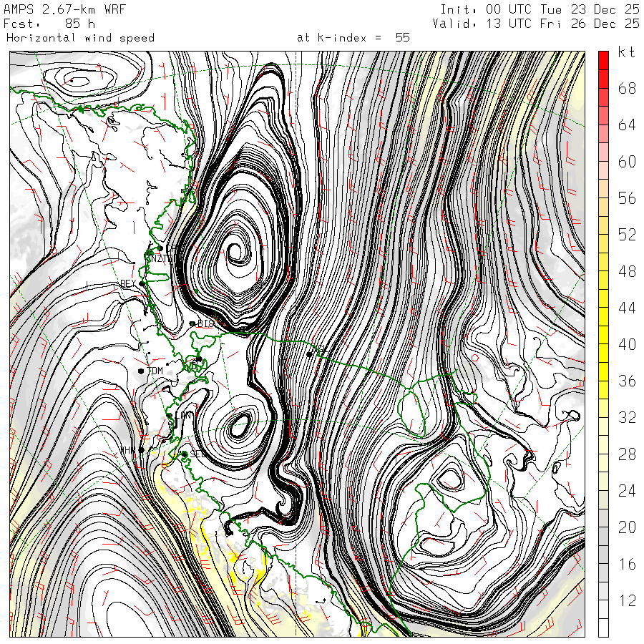The width and height of the screenshot is (644, 644).
Task: Click the '60' value on the color scale
Action: [627, 162]
